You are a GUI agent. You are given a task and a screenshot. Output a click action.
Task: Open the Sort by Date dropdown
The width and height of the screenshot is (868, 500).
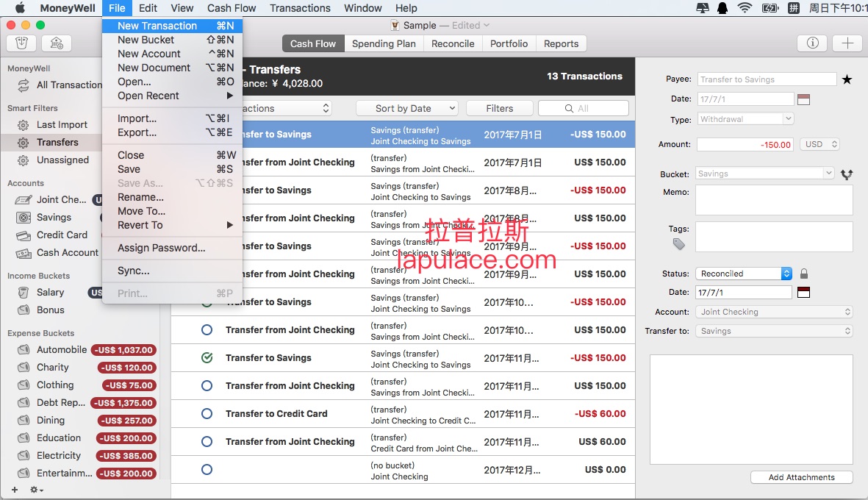(x=407, y=109)
